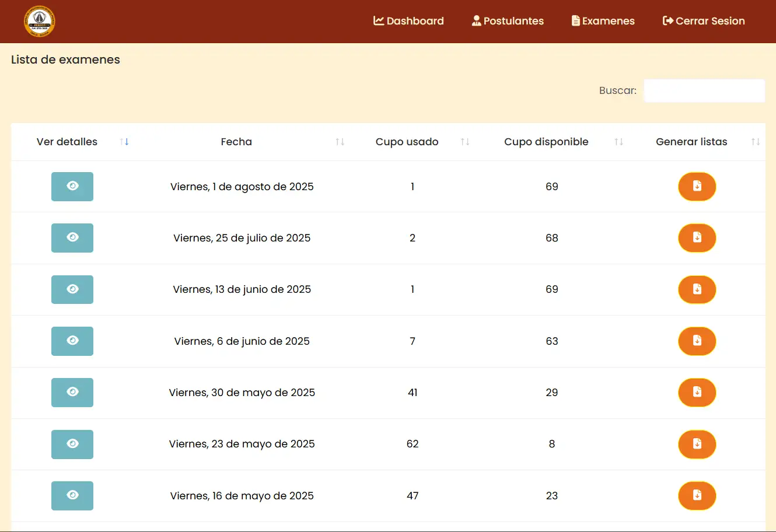View details for 23 de mayo exam

click(x=72, y=444)
